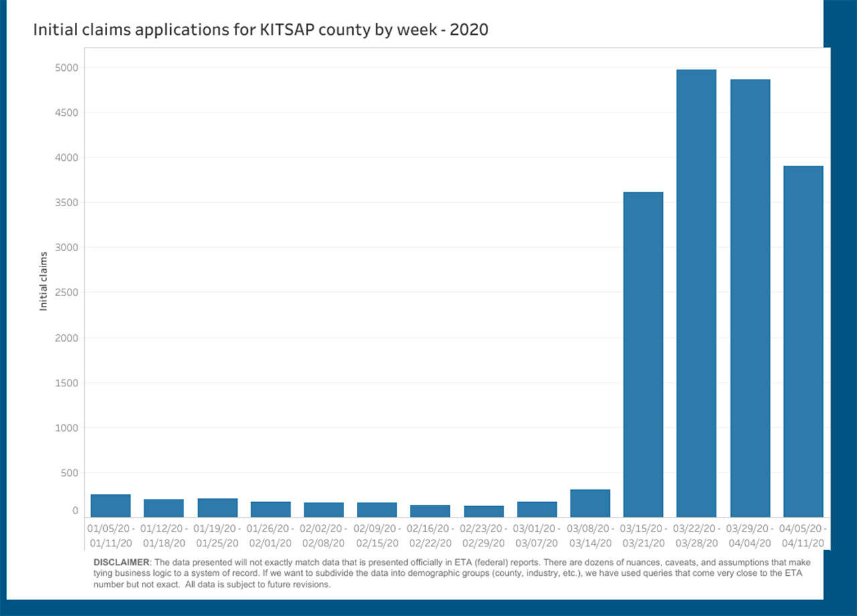Click the 02/23/20 - 02/29/20 bar
Screen dimensions: 857x616
click(x=483, y=512)
